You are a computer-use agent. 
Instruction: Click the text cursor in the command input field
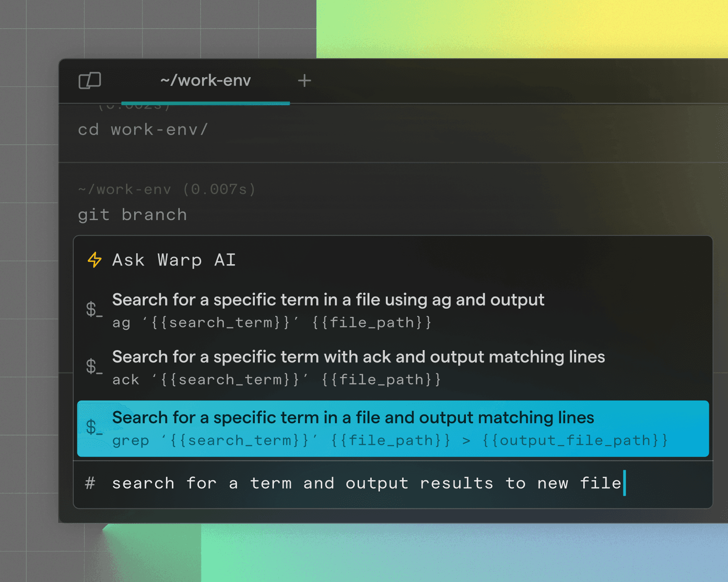click(625, 483)
